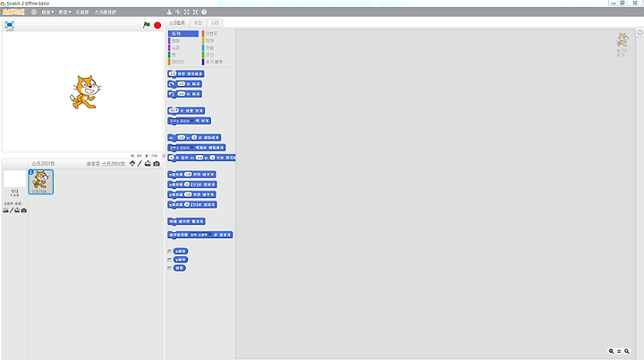Create new backdrop from camera

[x=24, y=210]
